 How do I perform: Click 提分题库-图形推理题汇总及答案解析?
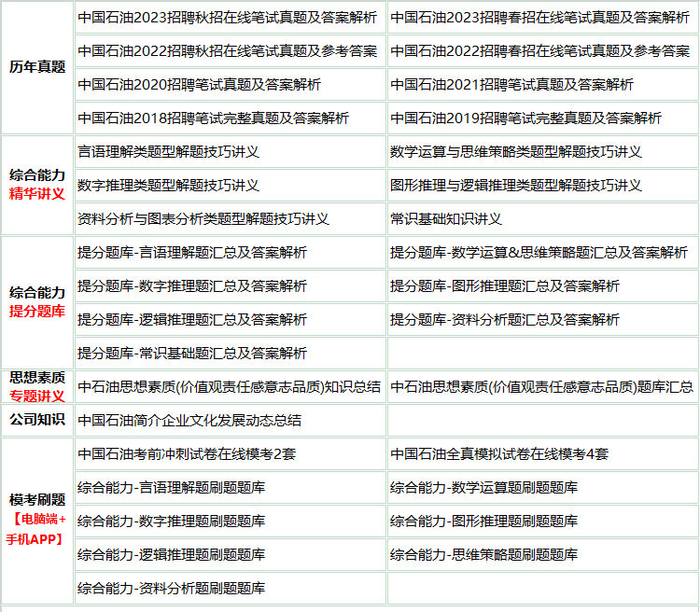[504, 286]
